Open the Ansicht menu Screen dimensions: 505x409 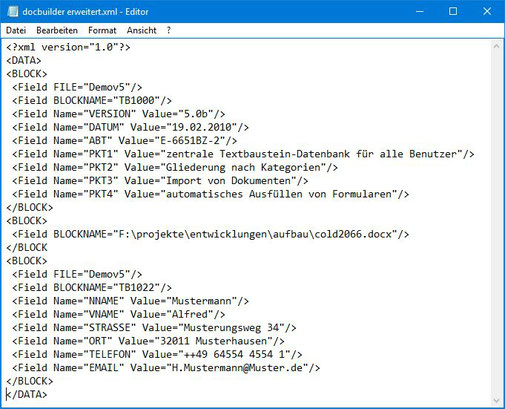(x=141, y=30)
